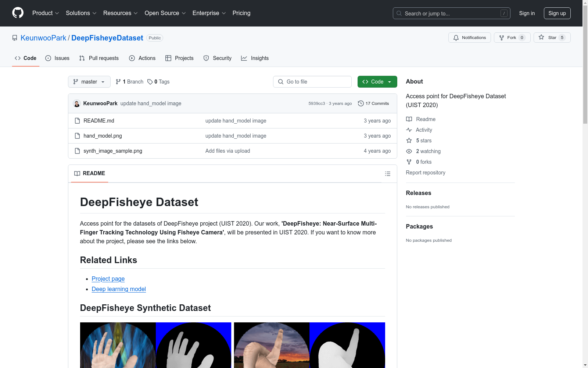
Task: Expand the Enterprise menu
Action: coord(209,13)
